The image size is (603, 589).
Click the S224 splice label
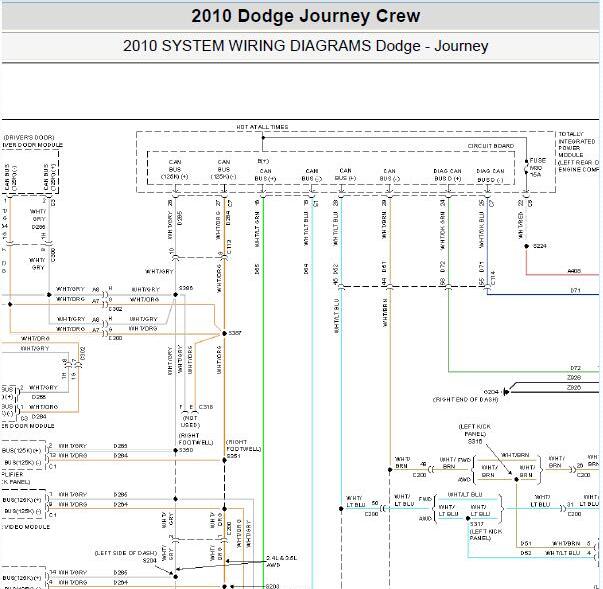[540, 246]
